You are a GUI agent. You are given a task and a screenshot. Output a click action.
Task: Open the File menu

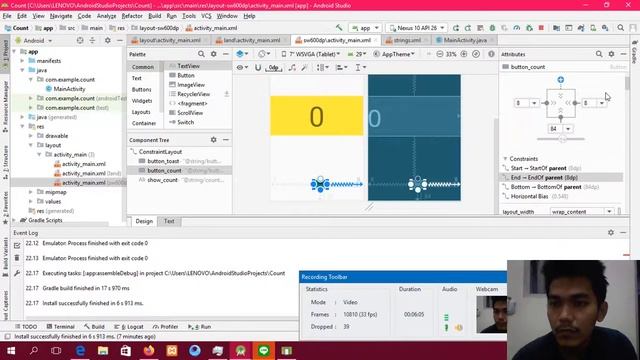pyautogui.click(x=7, y=16)
